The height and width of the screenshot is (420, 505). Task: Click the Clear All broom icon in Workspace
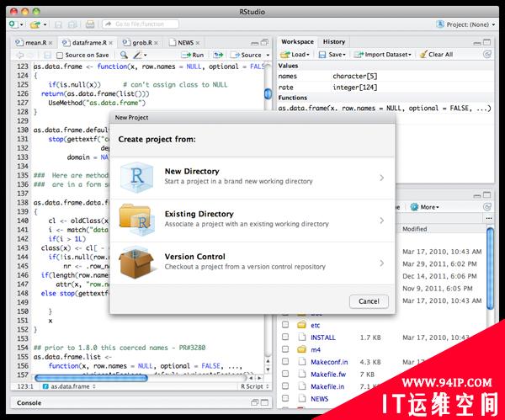(x=423, y=55)
